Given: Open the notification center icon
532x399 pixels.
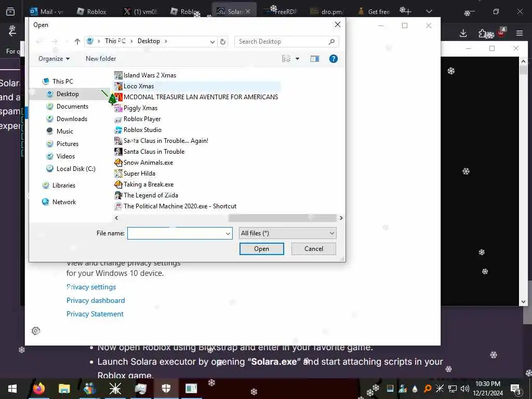Looking at the screenshot, I should (x=516, y=389).
